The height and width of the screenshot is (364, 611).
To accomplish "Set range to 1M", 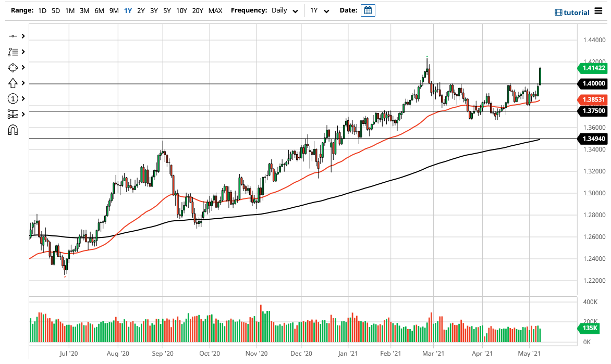I will [70, 10].
